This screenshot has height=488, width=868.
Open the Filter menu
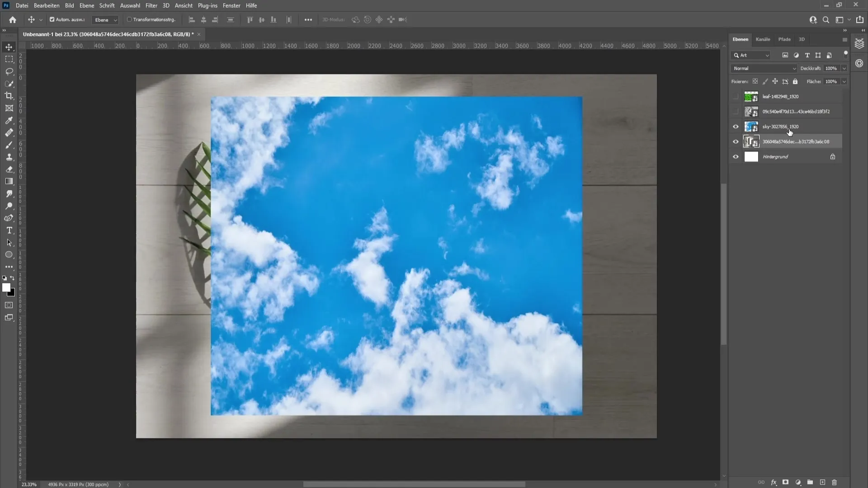point(151,5)
